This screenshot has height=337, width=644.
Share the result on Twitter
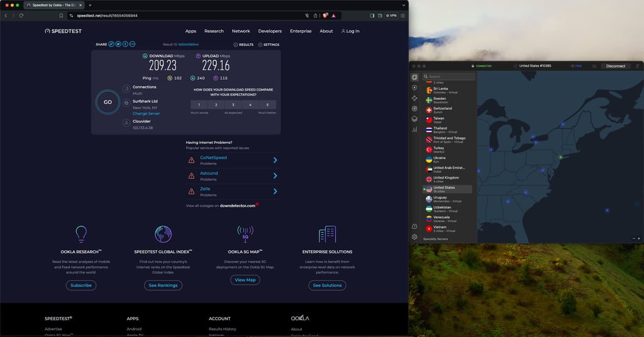[118, 44]
